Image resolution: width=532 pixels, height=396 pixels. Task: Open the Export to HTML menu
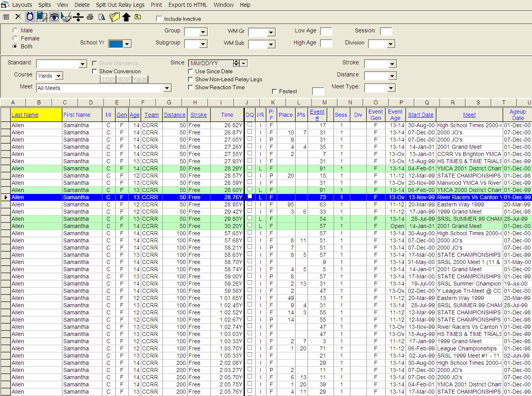(x=188, y=5)
